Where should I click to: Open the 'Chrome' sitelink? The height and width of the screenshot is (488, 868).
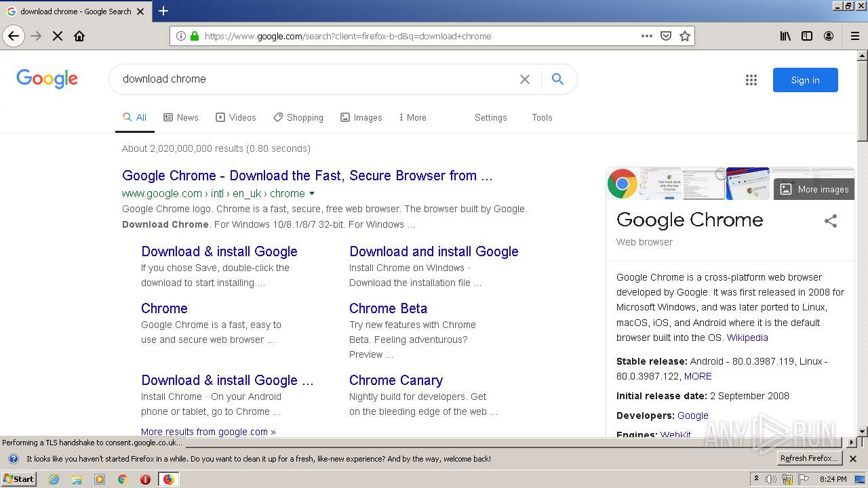click(x=164, y=308)
